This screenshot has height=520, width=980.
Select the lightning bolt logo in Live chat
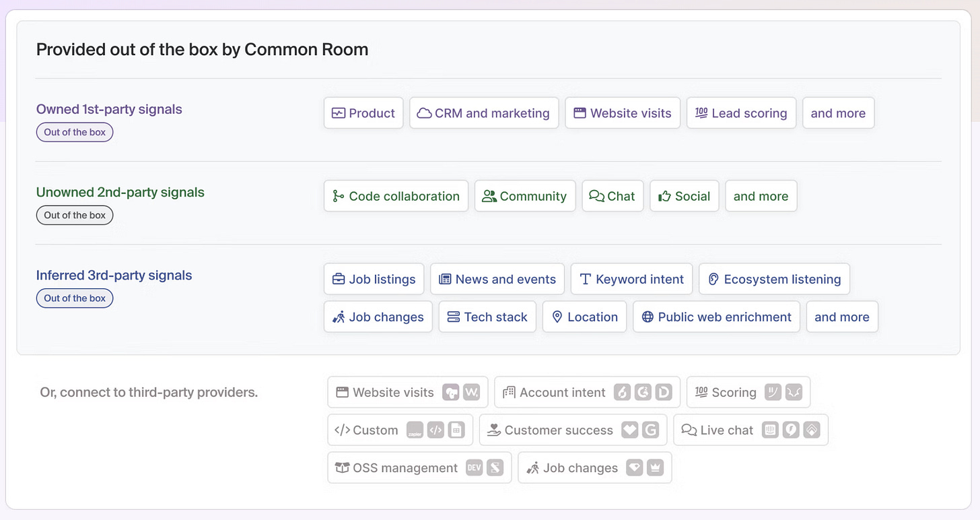791,430
